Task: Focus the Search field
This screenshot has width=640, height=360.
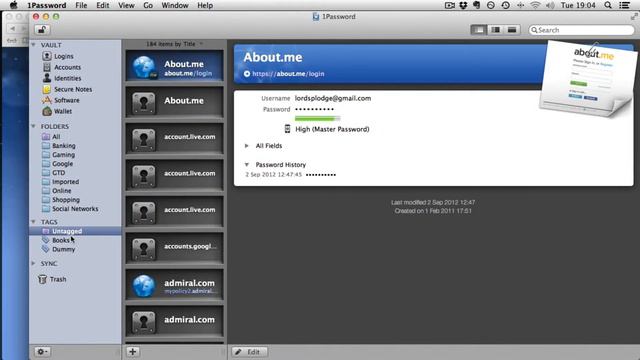Action: [x=581, y=30]
